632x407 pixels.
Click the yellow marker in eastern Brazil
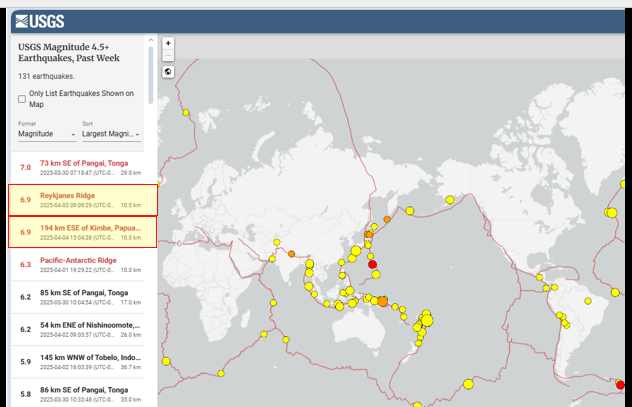point(588,301)
